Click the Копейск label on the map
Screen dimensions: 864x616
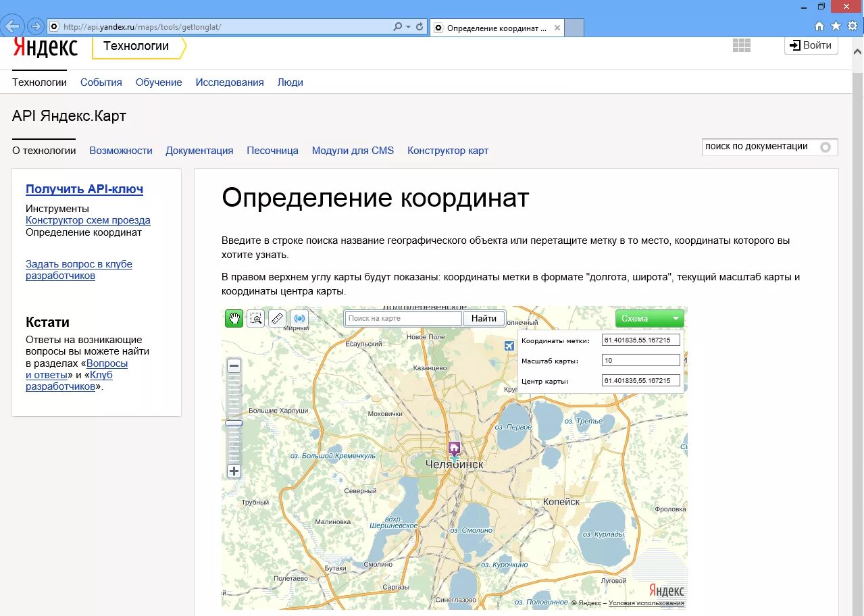(561, 502)
